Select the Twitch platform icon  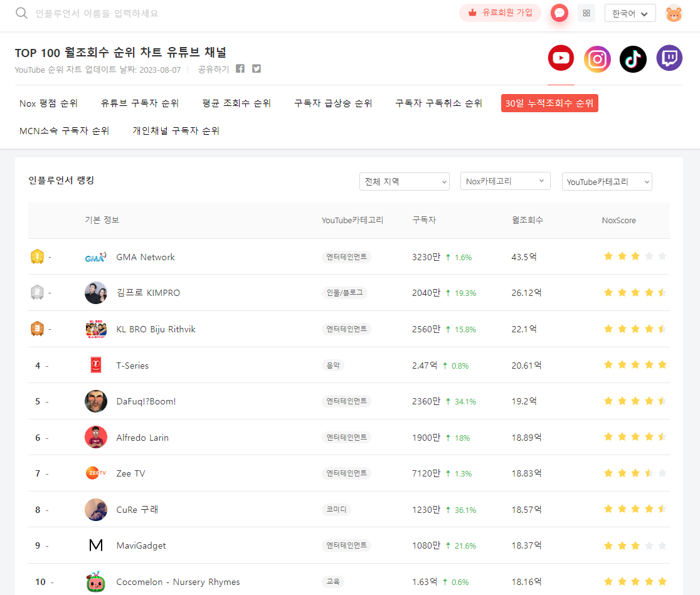669,58
